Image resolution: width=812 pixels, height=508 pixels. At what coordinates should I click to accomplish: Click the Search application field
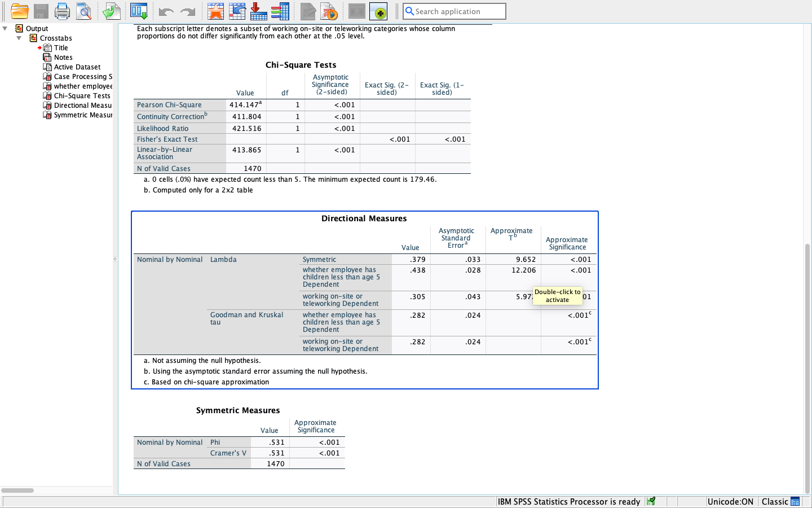tap(454, 11)
